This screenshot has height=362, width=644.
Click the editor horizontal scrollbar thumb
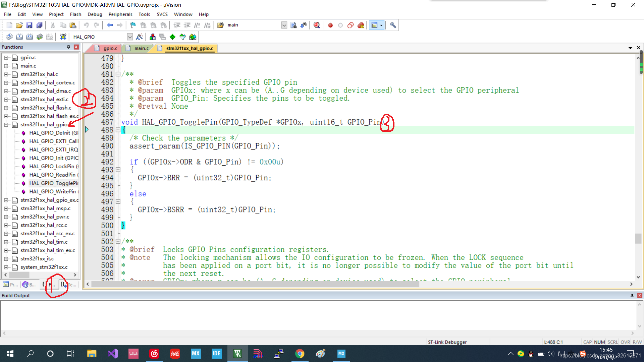(255, 284)
